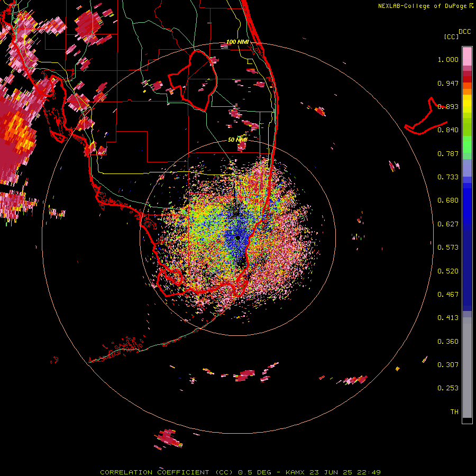Click the 1.000 value on the color scale
Image resolution: width=476 pixels, height=476 pixels.
448,59
